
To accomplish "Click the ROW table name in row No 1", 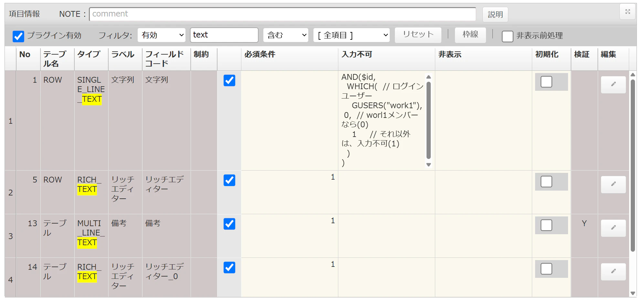I will 53,80.
